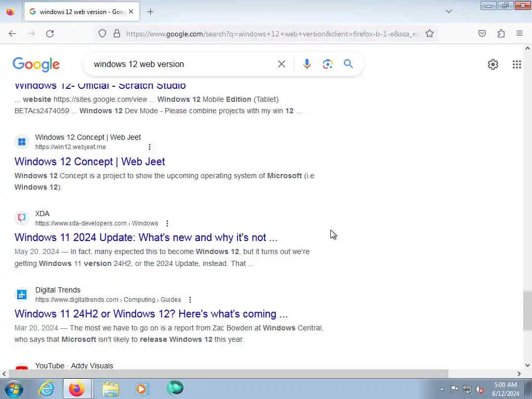Click the win12.webjeet.me URL text
The height and width of the screenshot is (399, 532).
(x=71, y=147)
